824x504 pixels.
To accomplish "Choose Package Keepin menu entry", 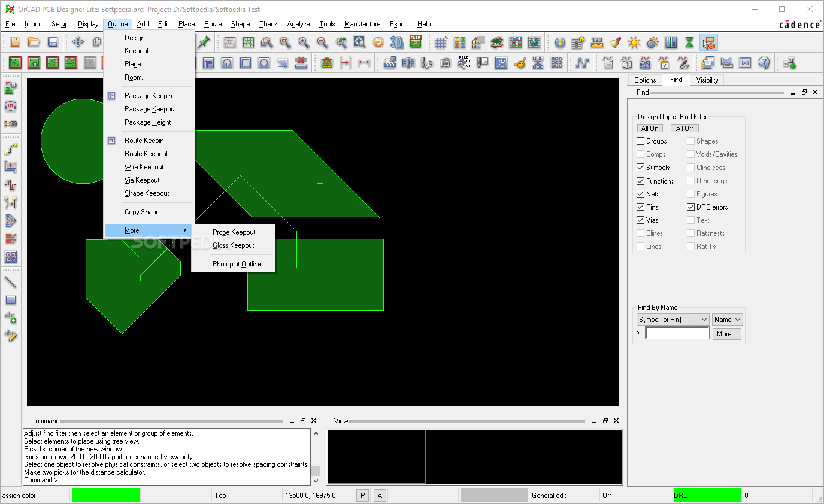I will [x=148, y=96].
